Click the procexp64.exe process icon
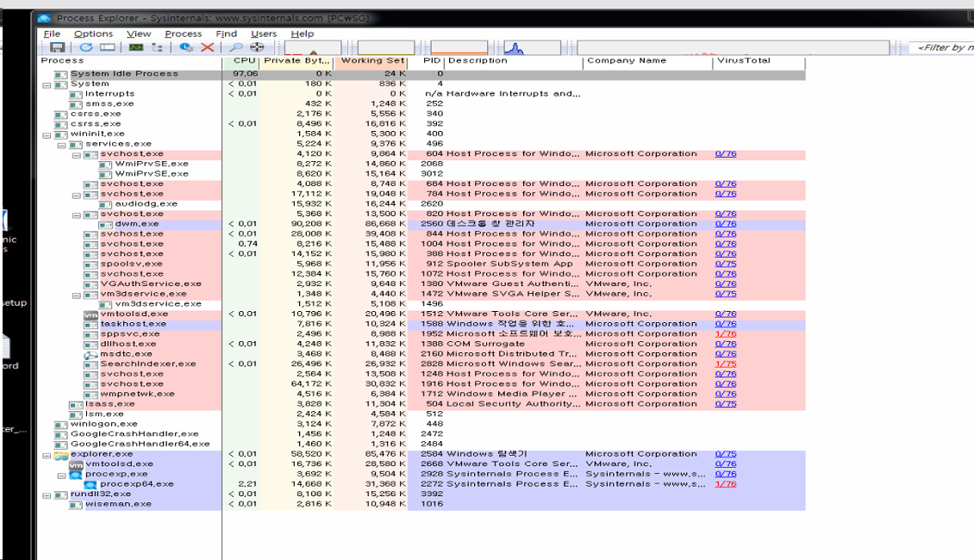This screenshot has width=974, height=560. coord(91,484)
